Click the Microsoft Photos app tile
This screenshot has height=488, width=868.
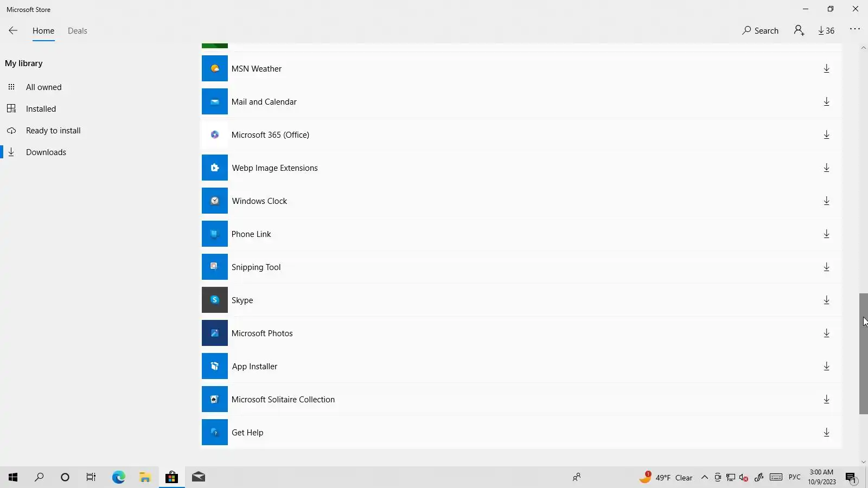pos(215,333)
